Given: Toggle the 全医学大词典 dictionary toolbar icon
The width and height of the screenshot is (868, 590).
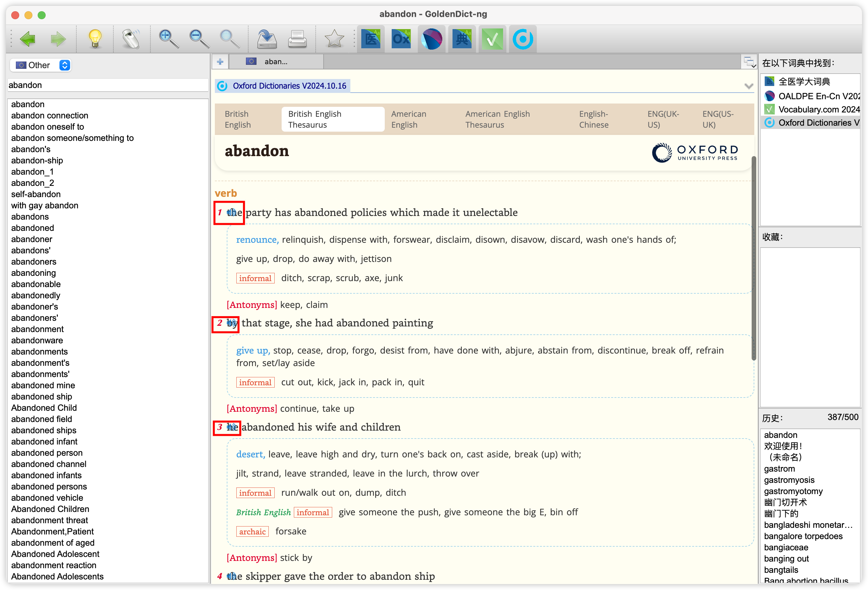Looking at the screenshot, I should pos(371,39).
